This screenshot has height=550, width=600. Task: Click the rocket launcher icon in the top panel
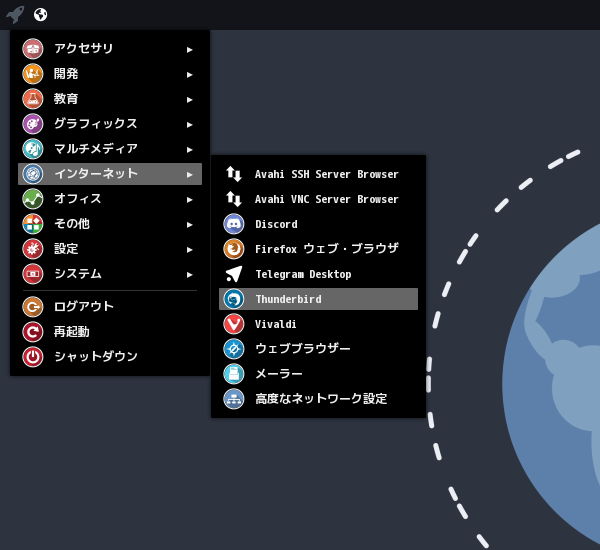coord(15,15)
